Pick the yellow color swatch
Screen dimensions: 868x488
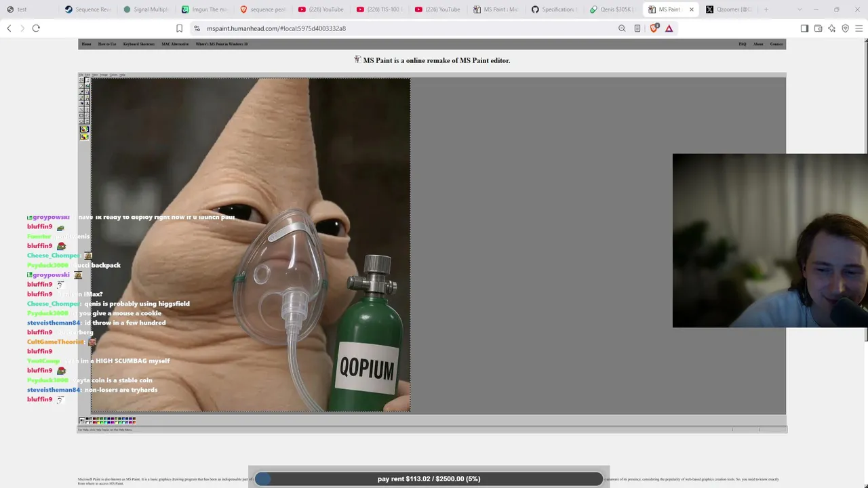coord(98,422)
